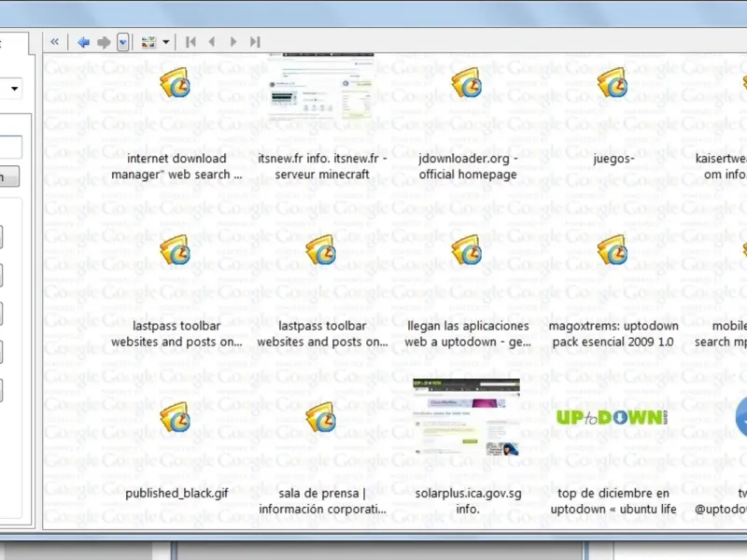Click the "jdownloader.org - official homepage" label
The width and height of the screenshot is (747, 560).
(x=468, y=167)
